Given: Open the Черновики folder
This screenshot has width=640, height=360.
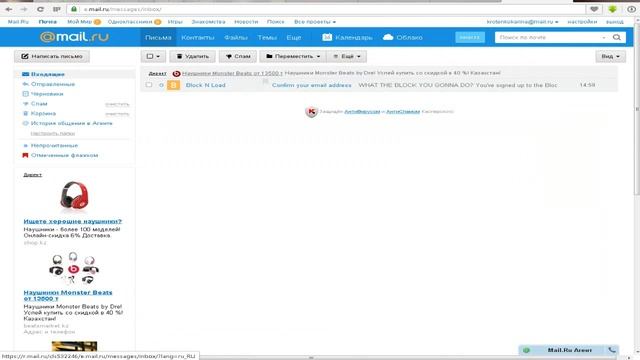Looking at the screenshot, I should 47,94.
